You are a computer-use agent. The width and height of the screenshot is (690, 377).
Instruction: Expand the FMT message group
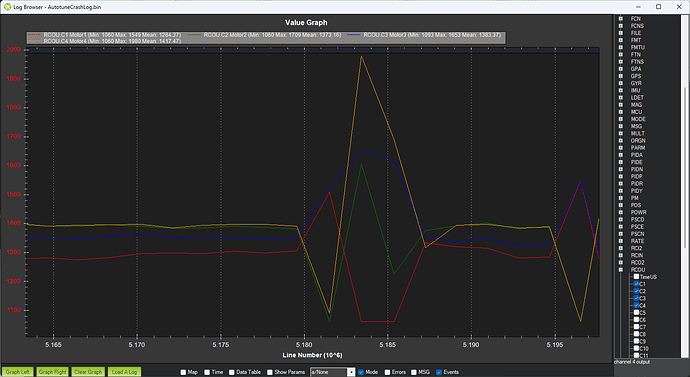620,40
